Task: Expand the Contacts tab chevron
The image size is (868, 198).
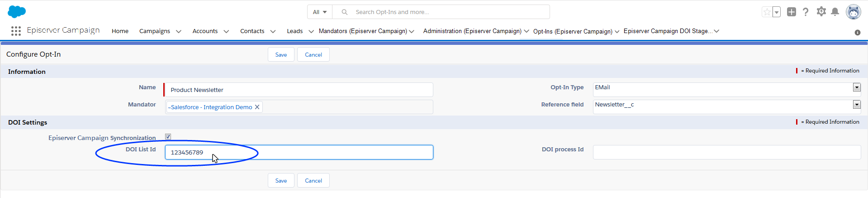Action: [x=273, y=31]
